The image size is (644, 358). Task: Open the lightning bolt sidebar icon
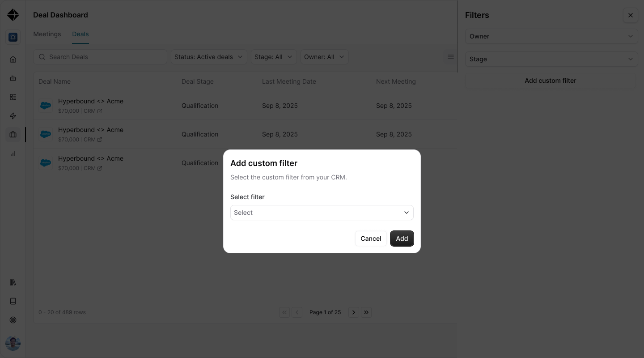[x=13, y=116]
